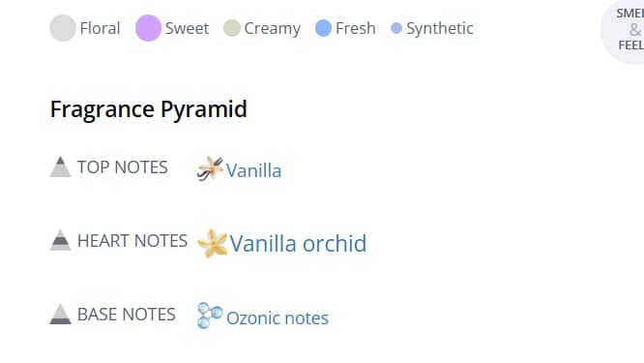Click the vanilla orchid flower icon
Screen dimensions: 644x363
(213, 243)
